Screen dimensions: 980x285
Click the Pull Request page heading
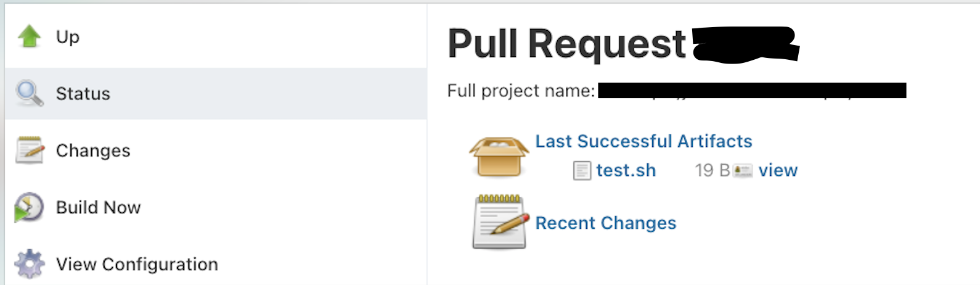pyautogui.click(x=566, y=44)
